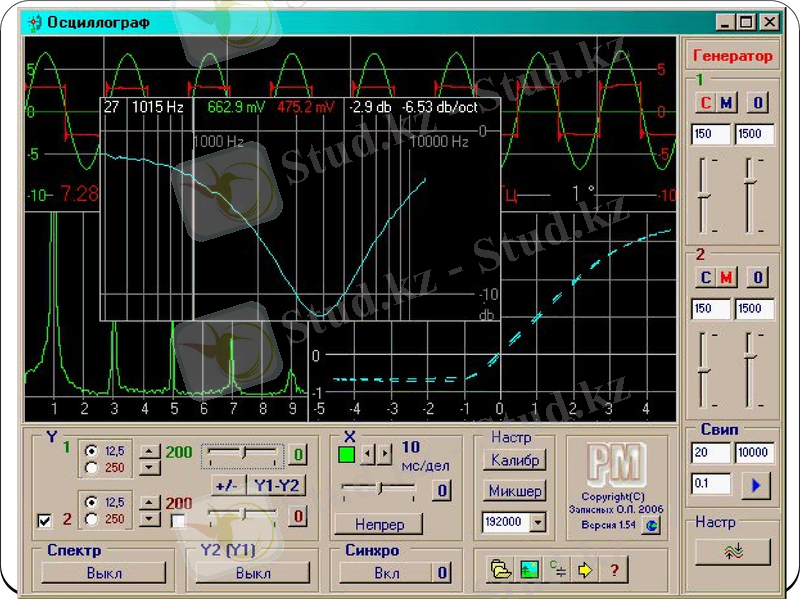
Task: Open generator settings with the wave icon button
Action: [735, 552]
